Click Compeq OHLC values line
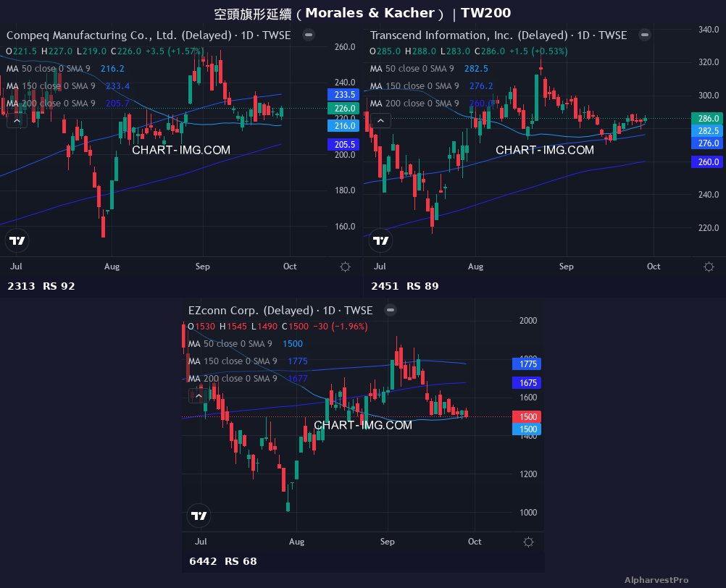 coord(105,51)
